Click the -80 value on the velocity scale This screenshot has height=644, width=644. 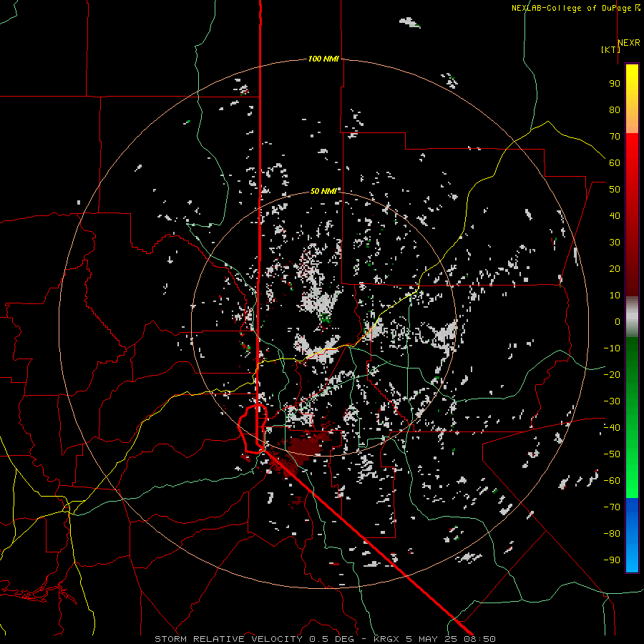612,534
